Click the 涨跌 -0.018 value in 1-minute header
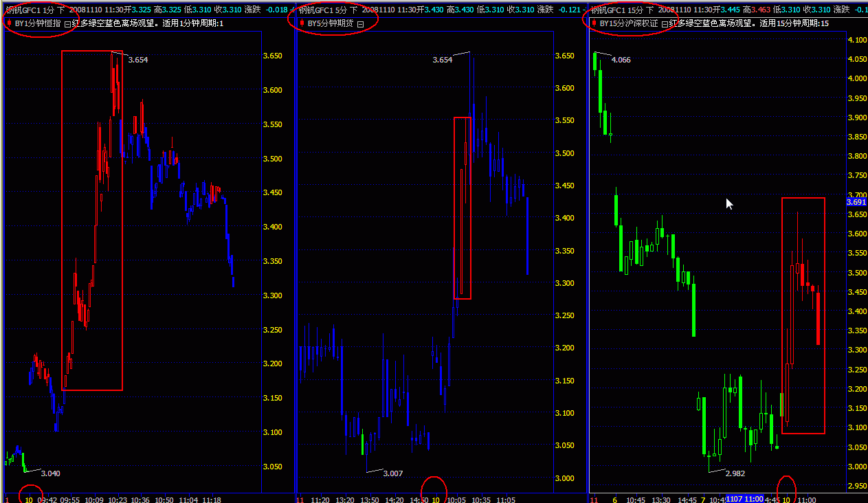Viewport: 868px width, 503px height. 267,10
